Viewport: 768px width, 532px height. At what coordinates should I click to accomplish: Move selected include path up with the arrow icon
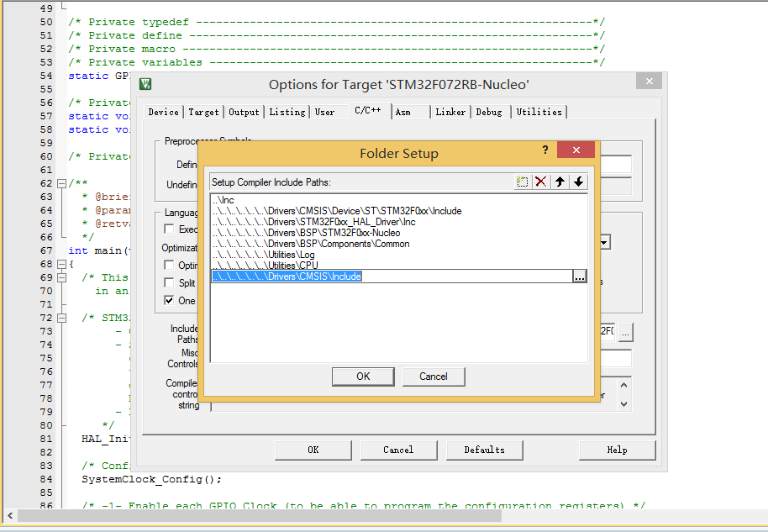(x=560, y=182)
